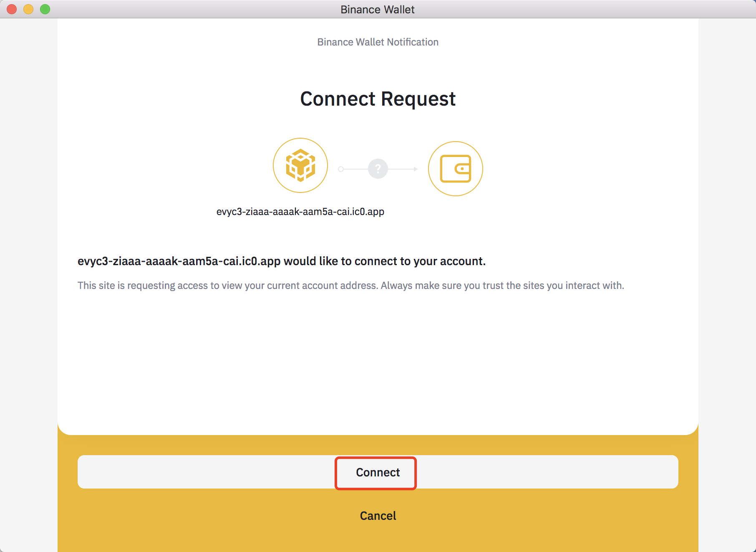This screenshot has width=756, height=552.
Task: Maximize window with green button
Action: click(x=45, y=9)
